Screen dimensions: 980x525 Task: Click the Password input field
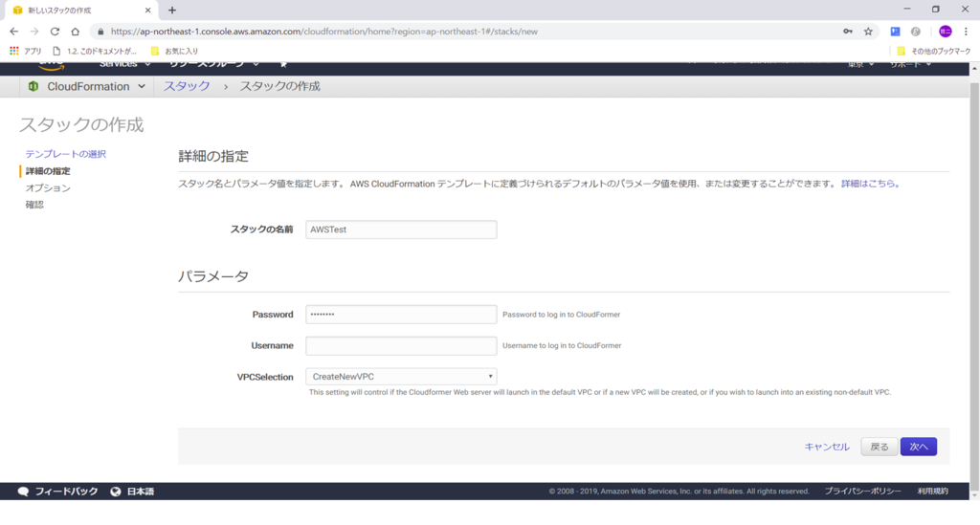pos(401,314)
